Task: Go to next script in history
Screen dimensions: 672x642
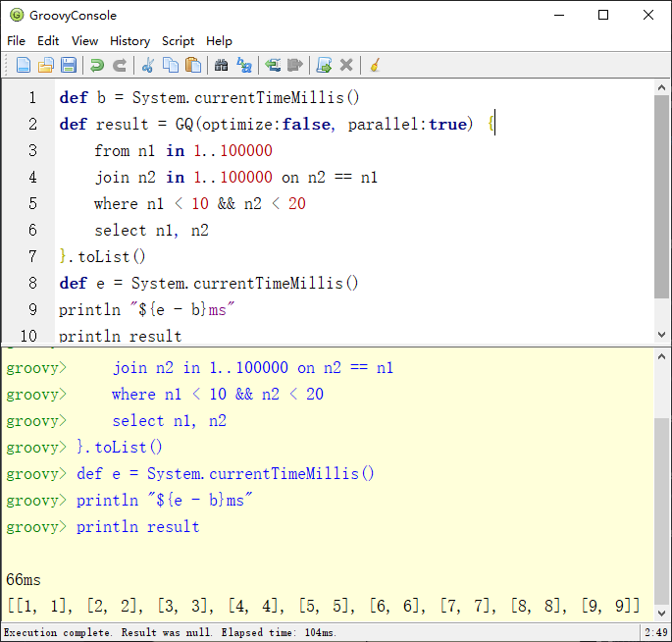Action: tap(295, 65)
